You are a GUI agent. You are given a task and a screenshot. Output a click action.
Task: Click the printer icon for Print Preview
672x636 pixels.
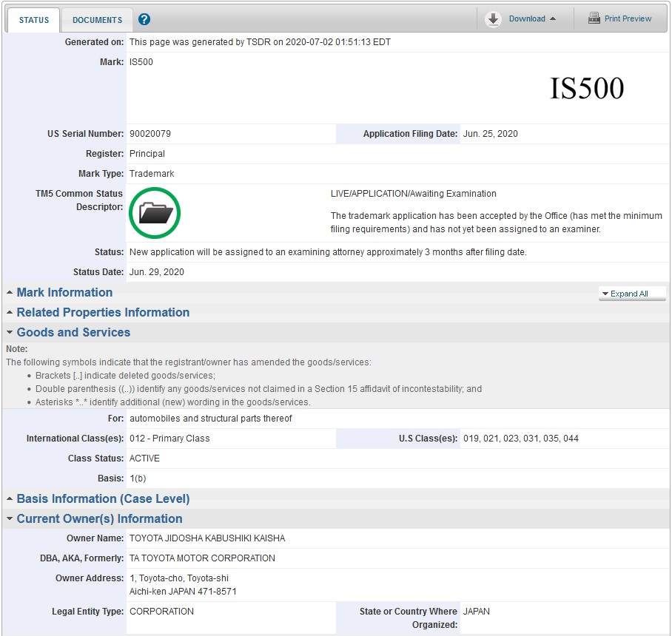594,18
